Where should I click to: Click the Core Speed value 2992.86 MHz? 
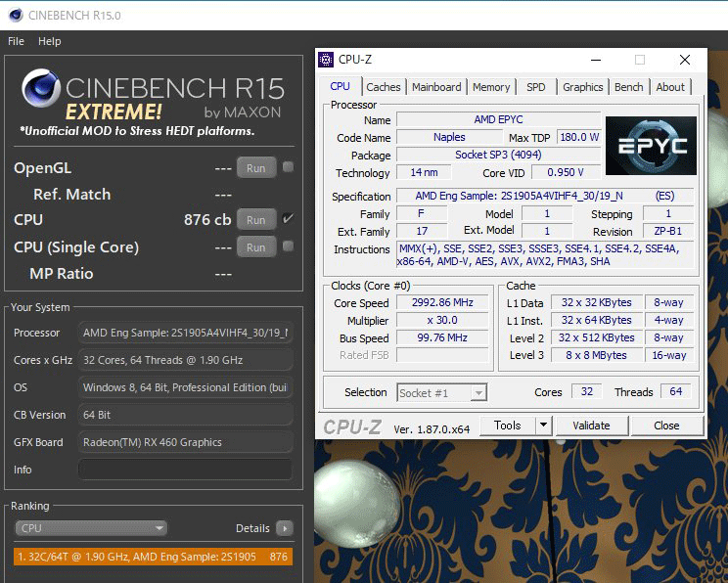click(x=442, y=302)
